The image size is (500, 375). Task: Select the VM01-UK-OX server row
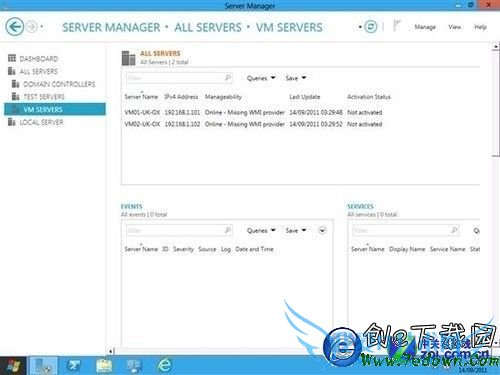(253, 112)
